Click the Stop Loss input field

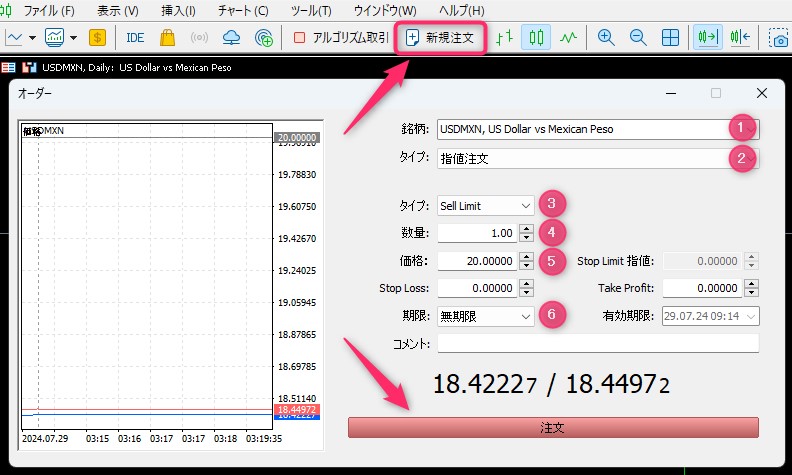(x=477, y=288)
